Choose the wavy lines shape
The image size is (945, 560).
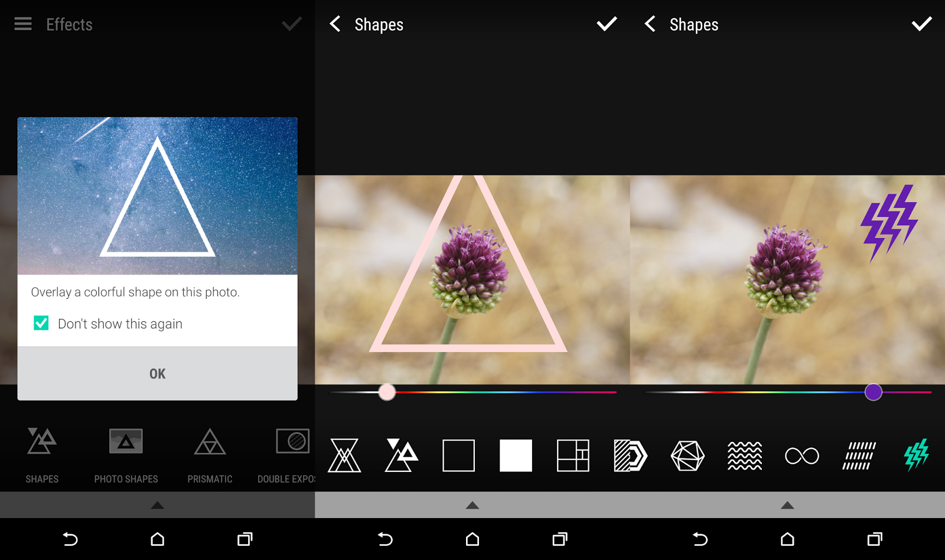pos(745,455)
